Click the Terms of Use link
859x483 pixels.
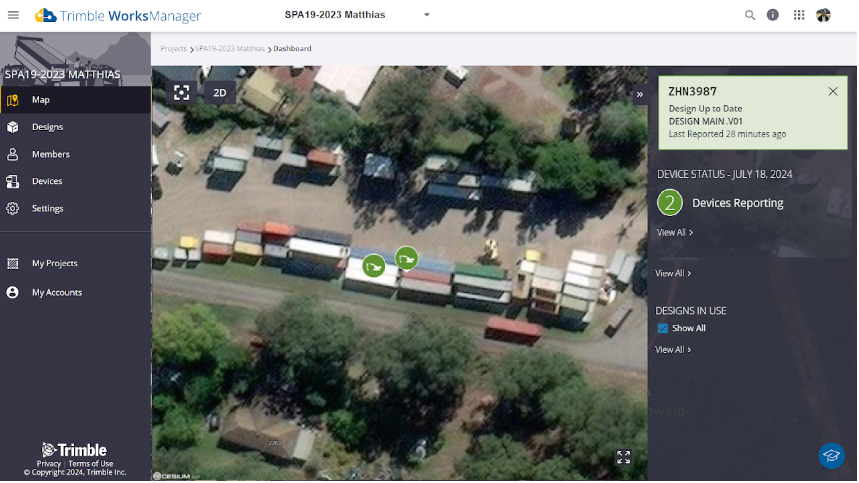click(x=91, y=464)
